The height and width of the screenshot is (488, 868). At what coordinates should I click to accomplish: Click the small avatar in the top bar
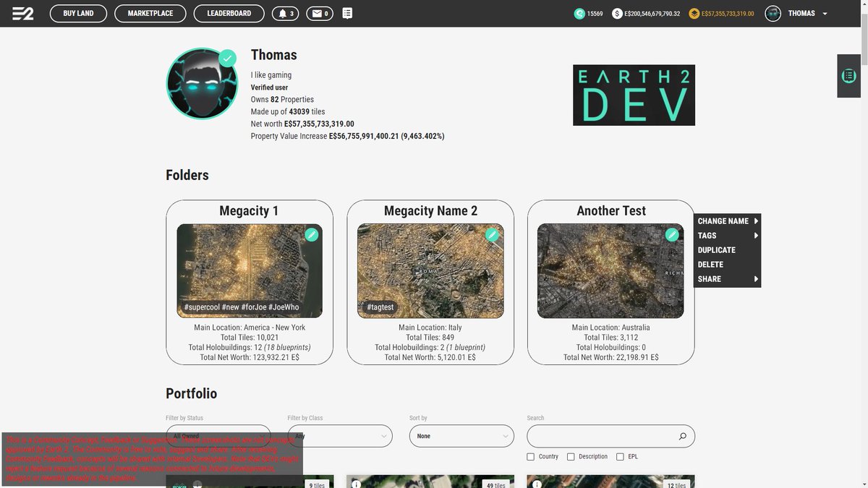point(773,14)
